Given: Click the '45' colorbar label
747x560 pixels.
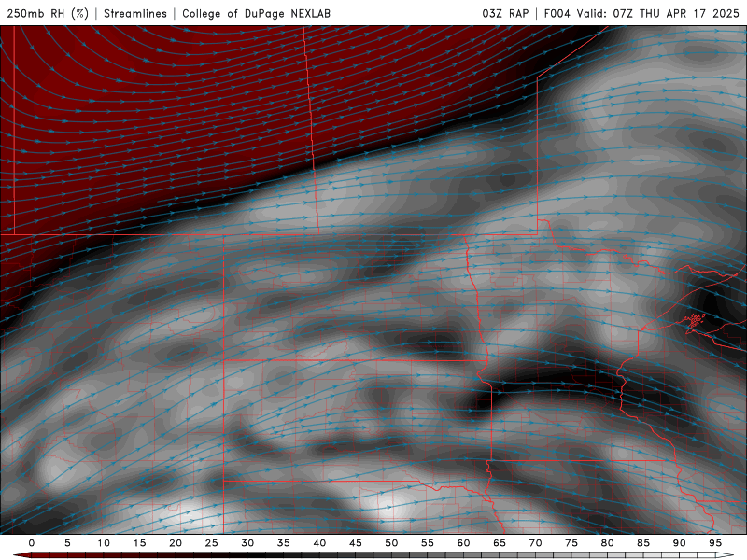Looking at the screenshot, I should pyautogui.click(x=356, y=543).
